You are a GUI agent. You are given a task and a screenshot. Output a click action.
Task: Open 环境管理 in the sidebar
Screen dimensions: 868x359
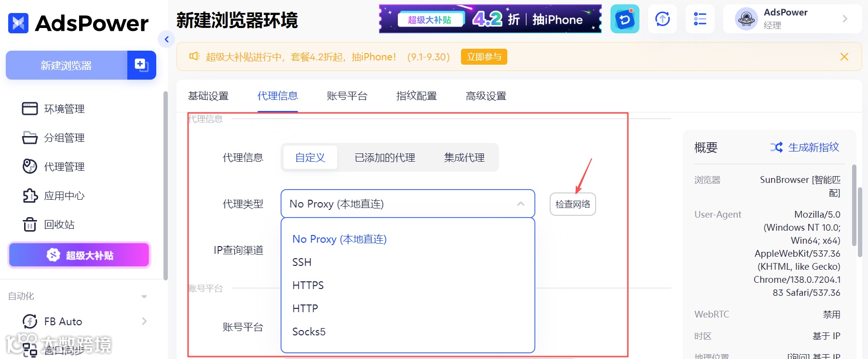tap(64, 109)
